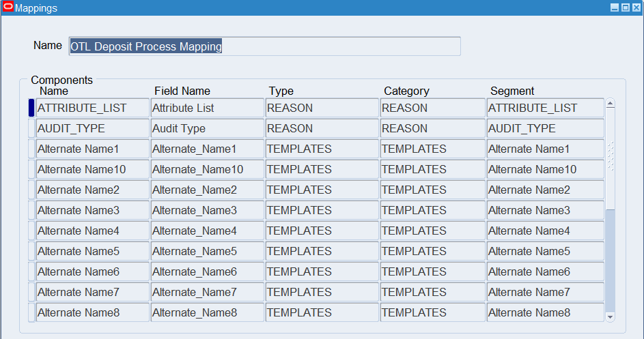644x339 pixels.
Task: Click the Alternate Name10 Segment cell
Action: coord(545,169)
